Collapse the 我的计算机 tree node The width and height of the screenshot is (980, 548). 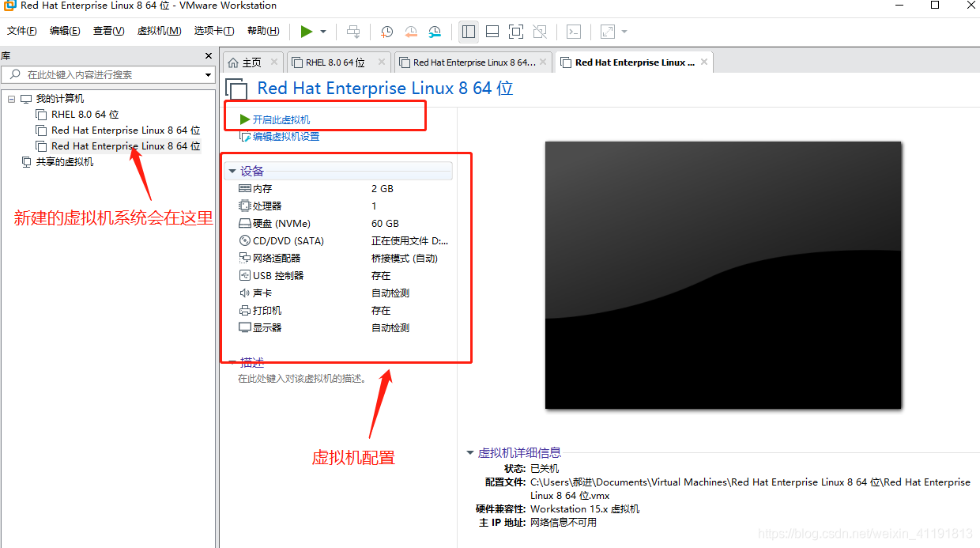click(11, 99)
